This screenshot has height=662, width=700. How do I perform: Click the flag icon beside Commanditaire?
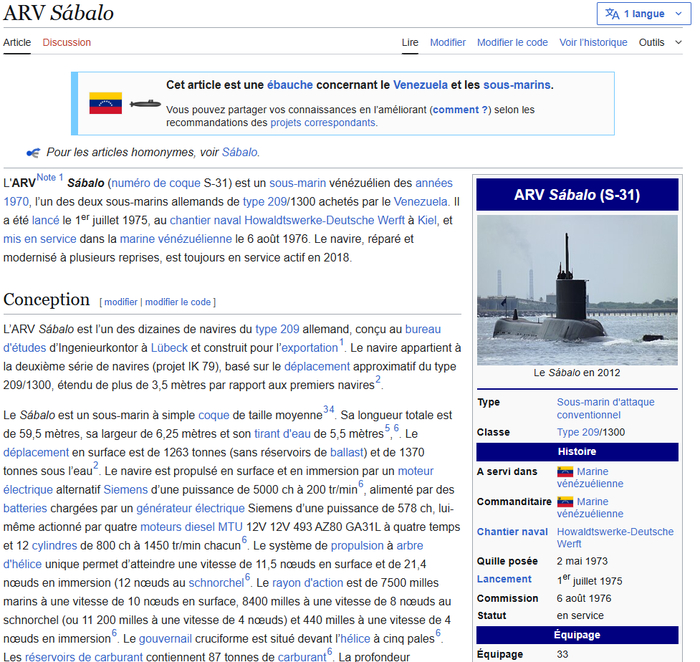(565, 501)
